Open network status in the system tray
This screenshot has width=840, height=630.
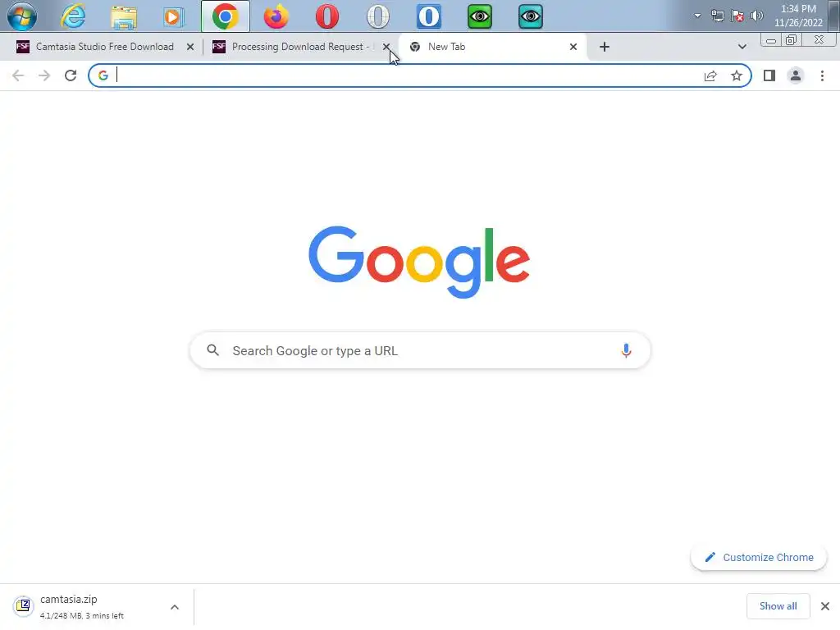click(x=717, y=16)
